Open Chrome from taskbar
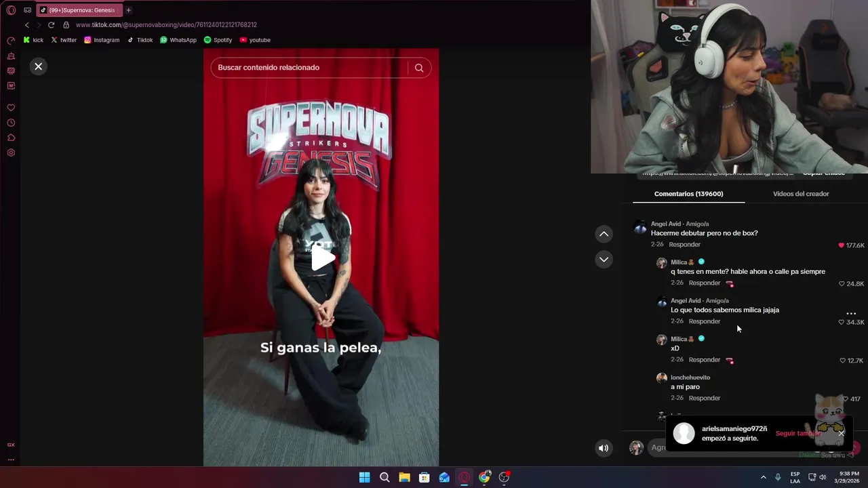The height and width of the screenshot is (488, 868). coord(484,477)
